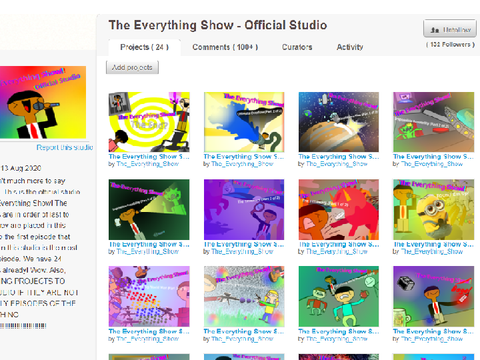Open the Curators tab

(297, 47)
